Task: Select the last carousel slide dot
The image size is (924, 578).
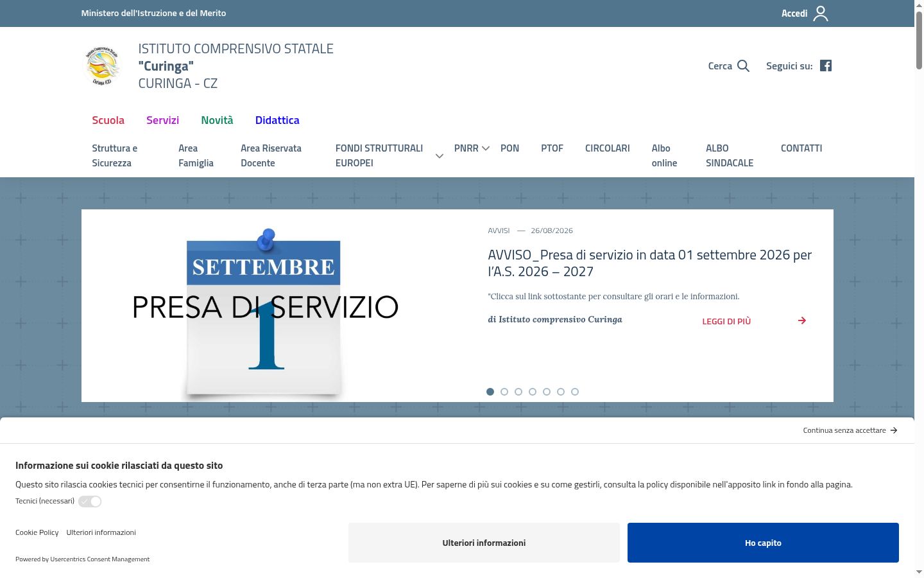Action: [x=575, y=392]
